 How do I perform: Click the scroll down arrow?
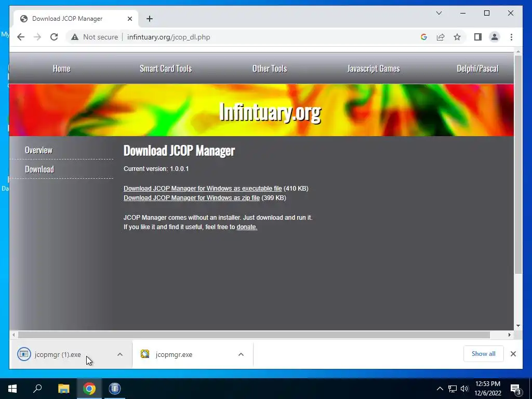518,326
